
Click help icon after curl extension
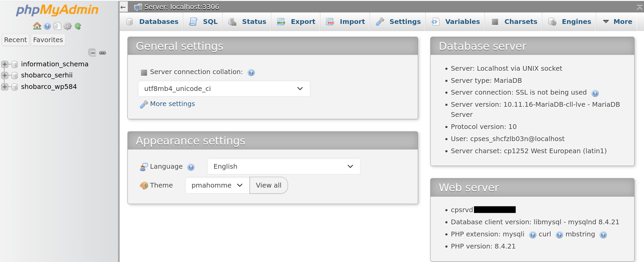pyautogui.click(x=559, y=235)
